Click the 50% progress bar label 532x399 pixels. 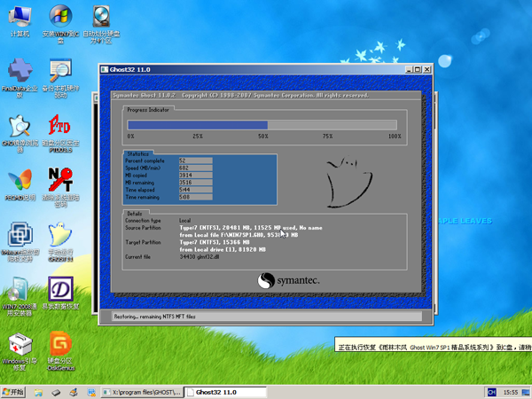pos(263,136)
